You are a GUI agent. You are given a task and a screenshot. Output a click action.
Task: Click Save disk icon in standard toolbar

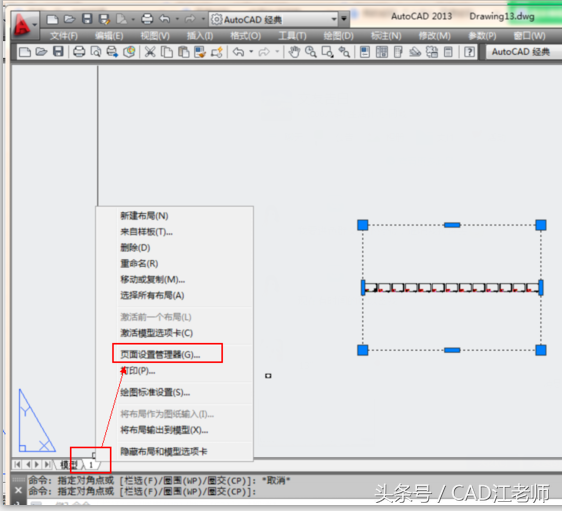coord(58,52)
